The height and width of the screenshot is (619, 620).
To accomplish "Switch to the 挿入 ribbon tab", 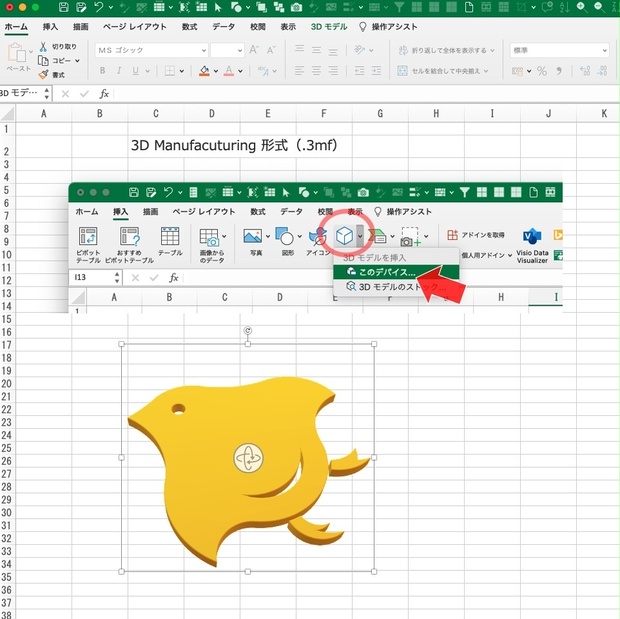I will [50, 27].
